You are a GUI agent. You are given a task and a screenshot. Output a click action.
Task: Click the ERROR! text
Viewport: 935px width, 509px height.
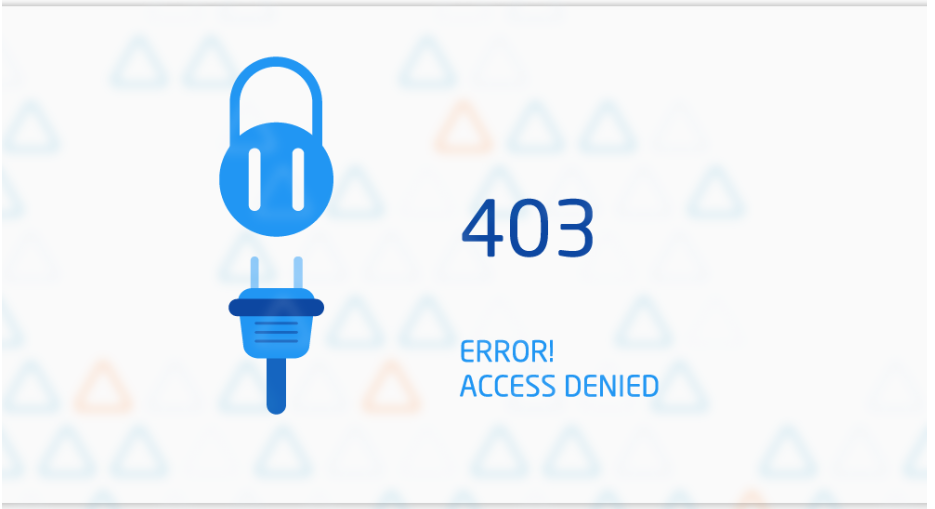pyautogui.click(x=507, y=352)
